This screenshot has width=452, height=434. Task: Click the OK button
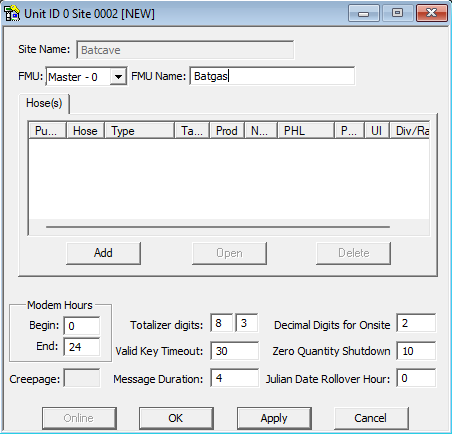click(176, 418)
